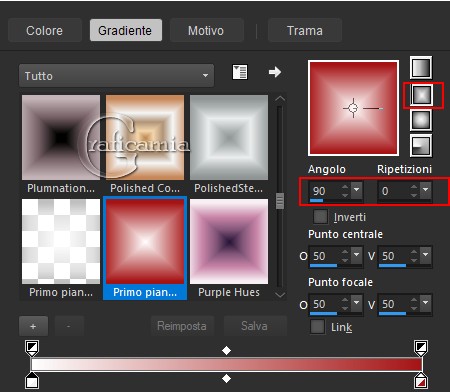Image resolution: width=450 pixels, height=392 pixels.
Task: Click Punto focale V field value 50
Action: (394, 304)
